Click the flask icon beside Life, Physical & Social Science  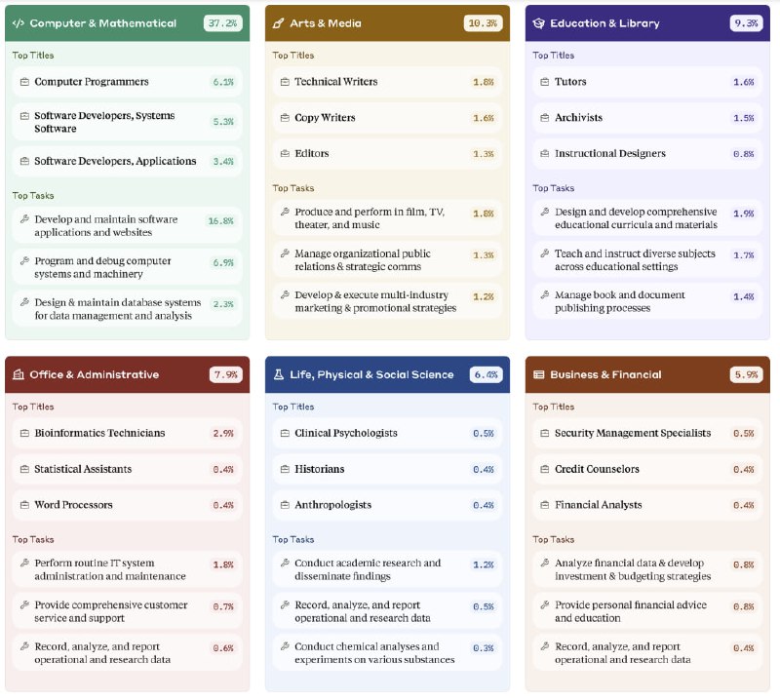pyautogui.click(x=279, y=374)
